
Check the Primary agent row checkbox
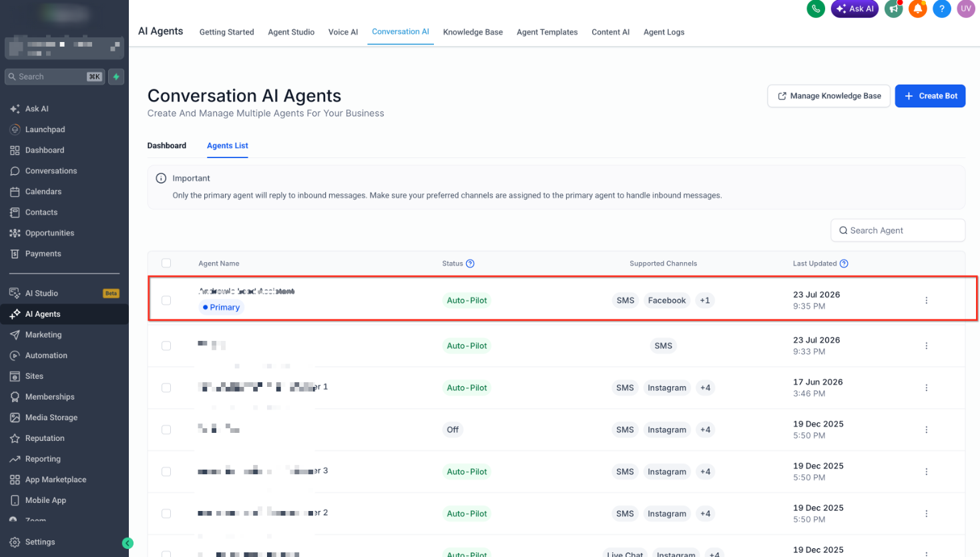166,300
